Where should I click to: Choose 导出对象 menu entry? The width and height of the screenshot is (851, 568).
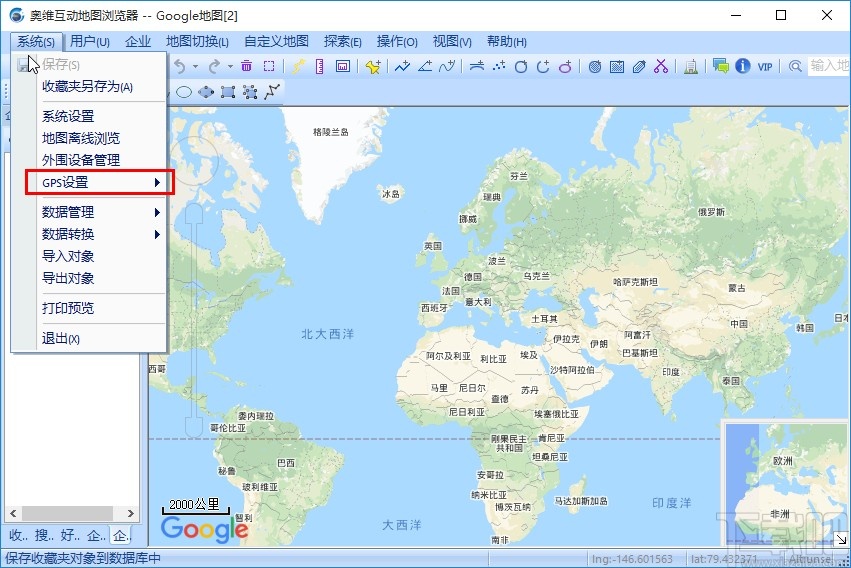(88, 278)
